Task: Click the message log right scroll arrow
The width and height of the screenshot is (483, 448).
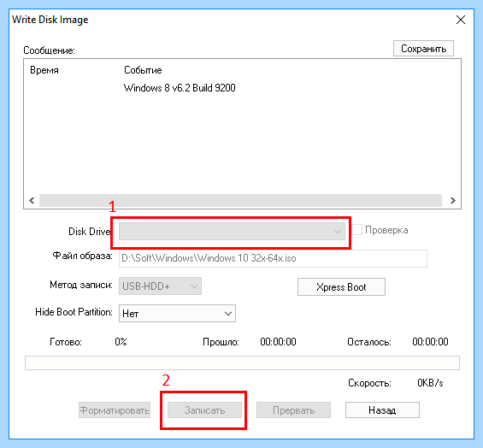Action: tap(452, 201)
